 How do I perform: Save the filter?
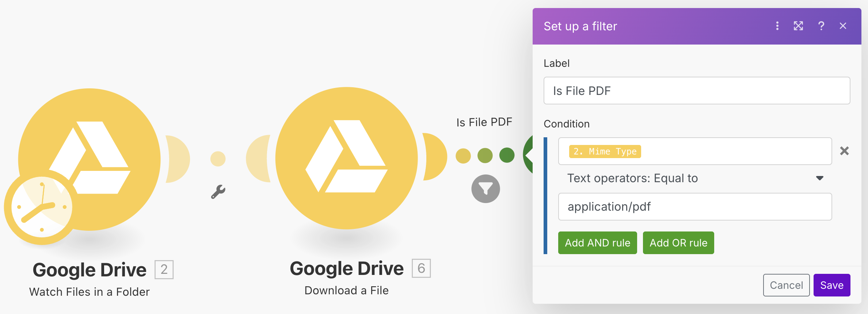tap(832, 285)
